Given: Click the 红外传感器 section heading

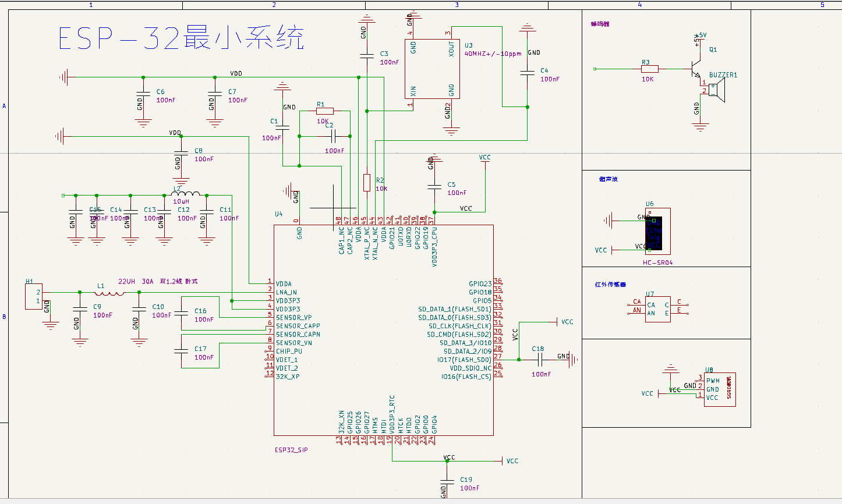Looking at the screenshot, I should pyautogui.click(x=610, y=285).
